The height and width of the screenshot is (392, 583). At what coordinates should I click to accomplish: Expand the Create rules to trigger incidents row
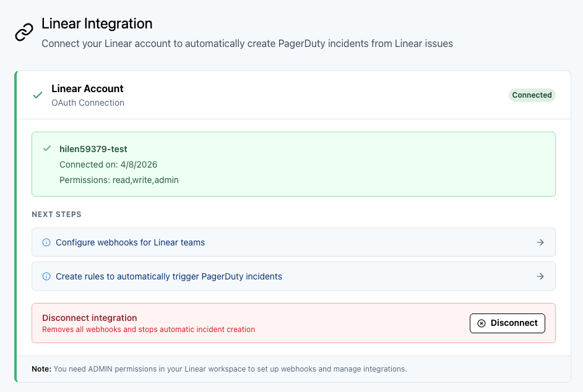(293, 276)
